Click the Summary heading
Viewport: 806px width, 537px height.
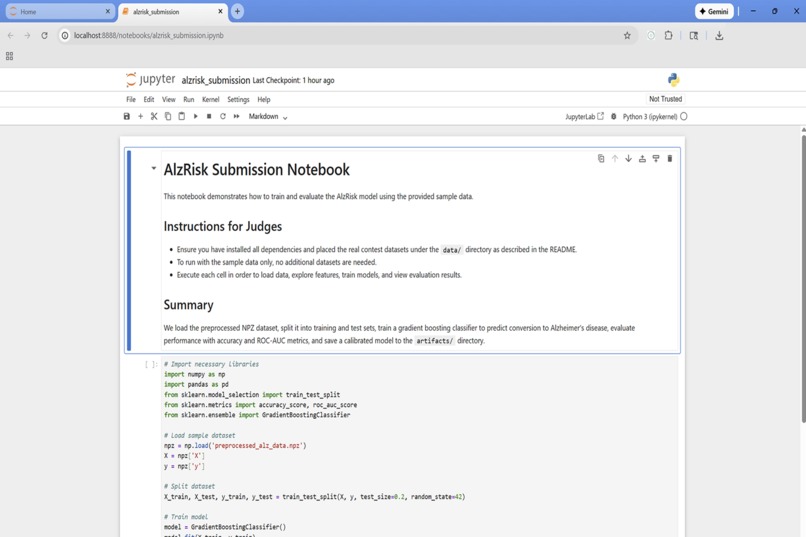point(188,305)
